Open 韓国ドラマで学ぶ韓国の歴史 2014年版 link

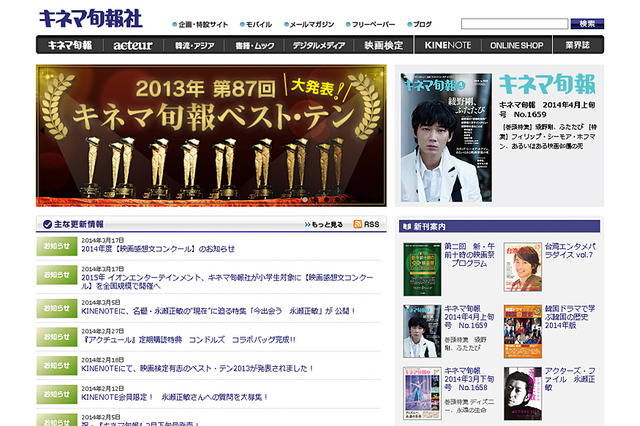570,317
